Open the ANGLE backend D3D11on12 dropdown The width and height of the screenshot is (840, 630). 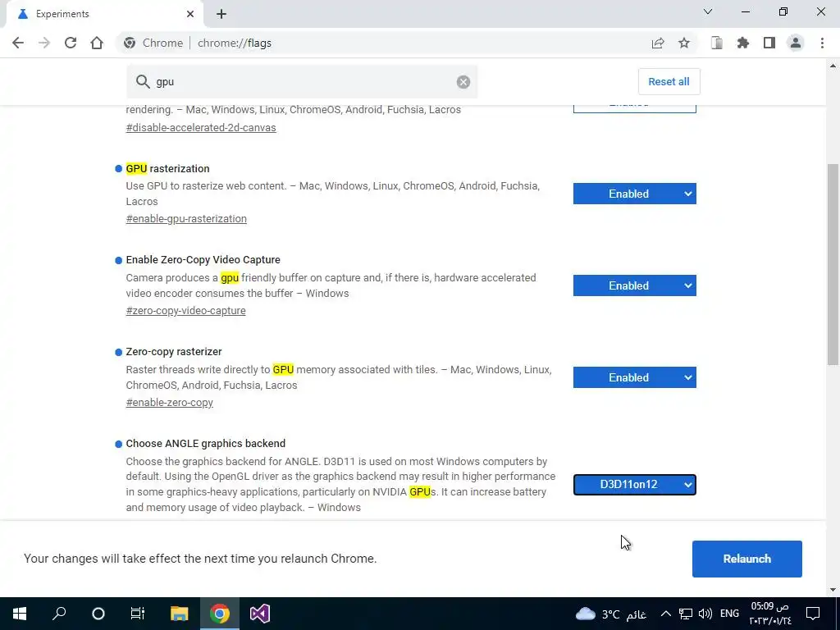coord(634,484)
